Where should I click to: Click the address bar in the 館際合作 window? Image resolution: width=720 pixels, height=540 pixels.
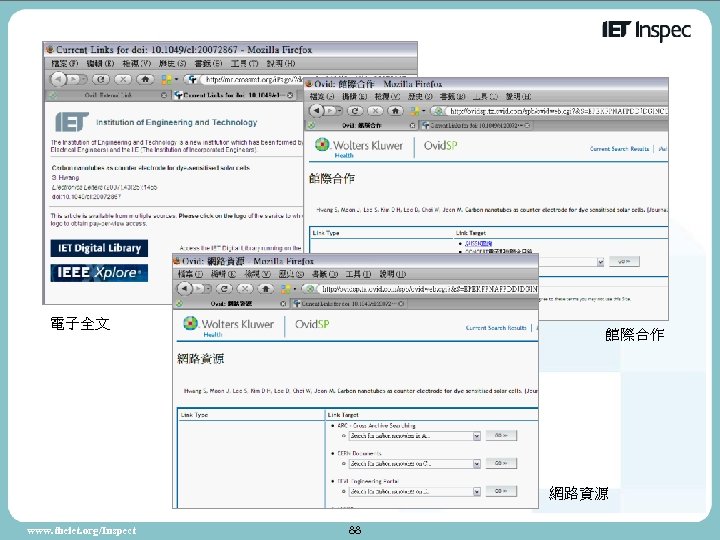click(x=556, y=111)
